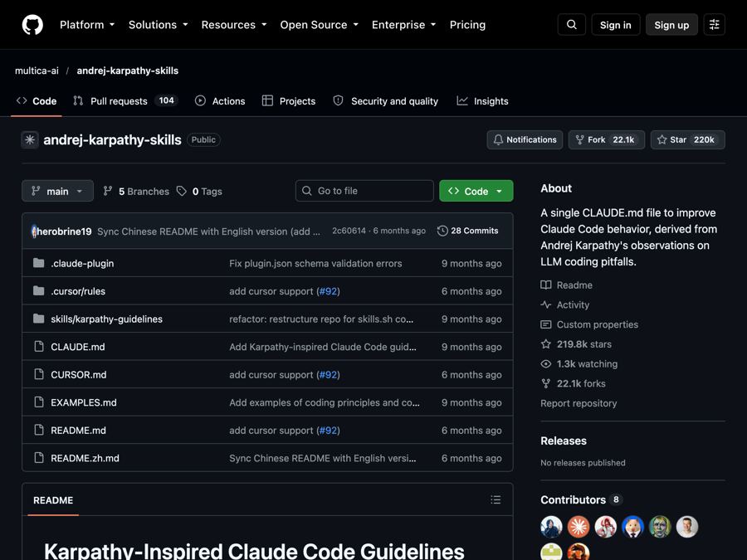Viewport: 747px width, 560px height.
Task: Switch to the Insights tab
Action: tap(482, 101)
